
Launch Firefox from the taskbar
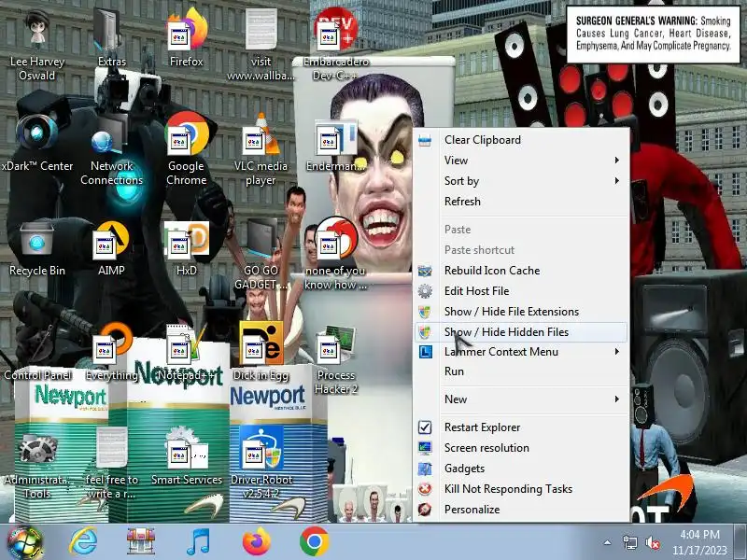click(256, 541)
